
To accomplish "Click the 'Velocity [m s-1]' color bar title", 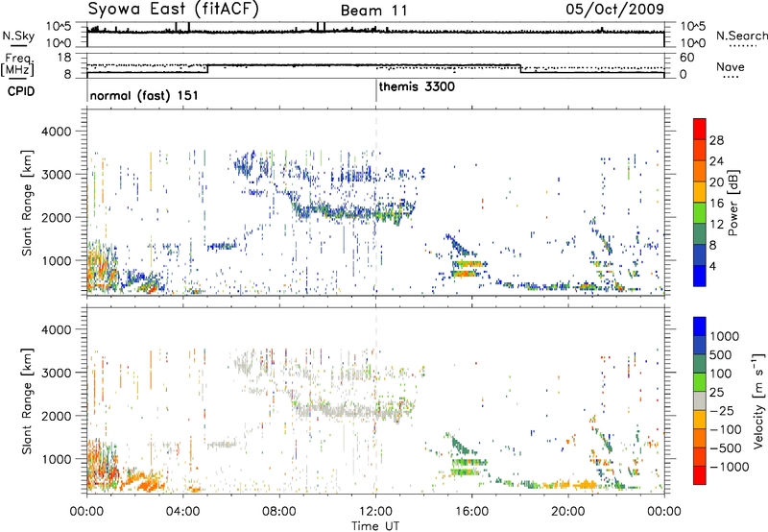I will coord(758,400).
